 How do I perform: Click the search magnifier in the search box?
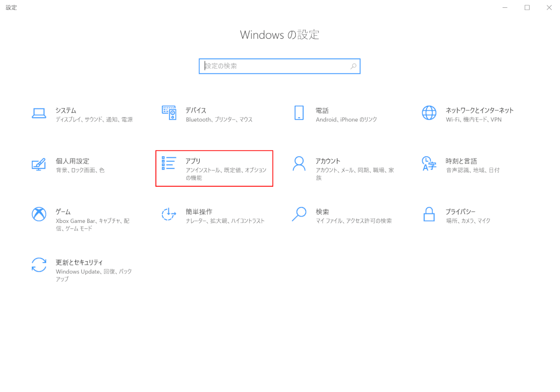point(353,66)
